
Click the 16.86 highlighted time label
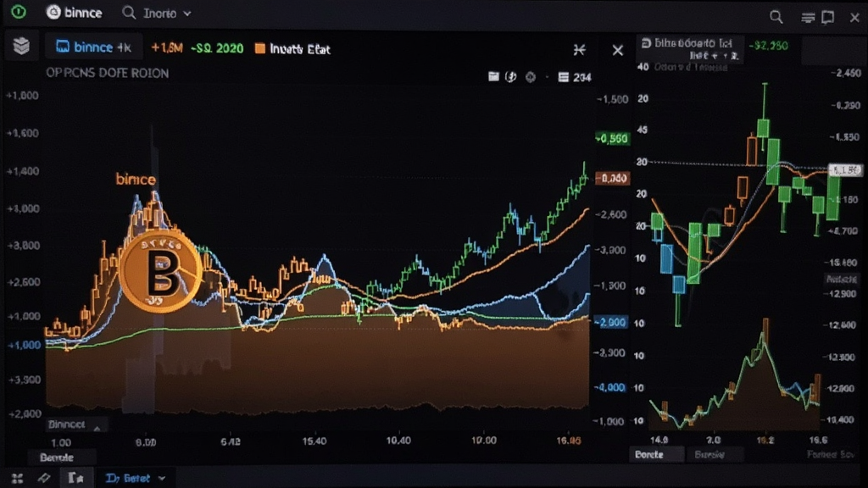pos(569,441)
